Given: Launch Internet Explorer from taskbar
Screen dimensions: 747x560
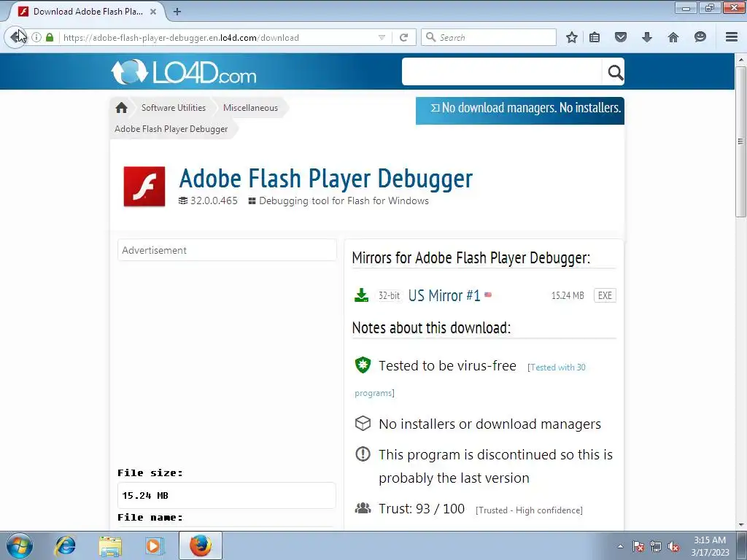Looking at the screenshot, I should pyautogui.click(x=65, y=545).
